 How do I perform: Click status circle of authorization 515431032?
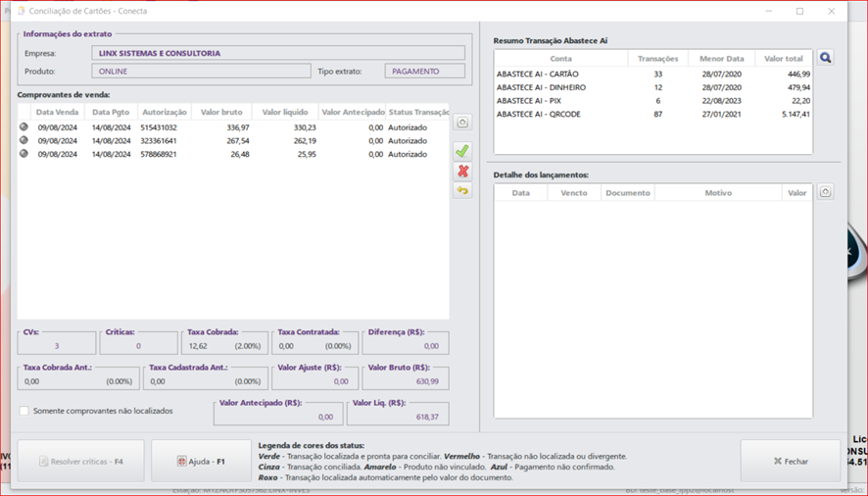[24, 126]
